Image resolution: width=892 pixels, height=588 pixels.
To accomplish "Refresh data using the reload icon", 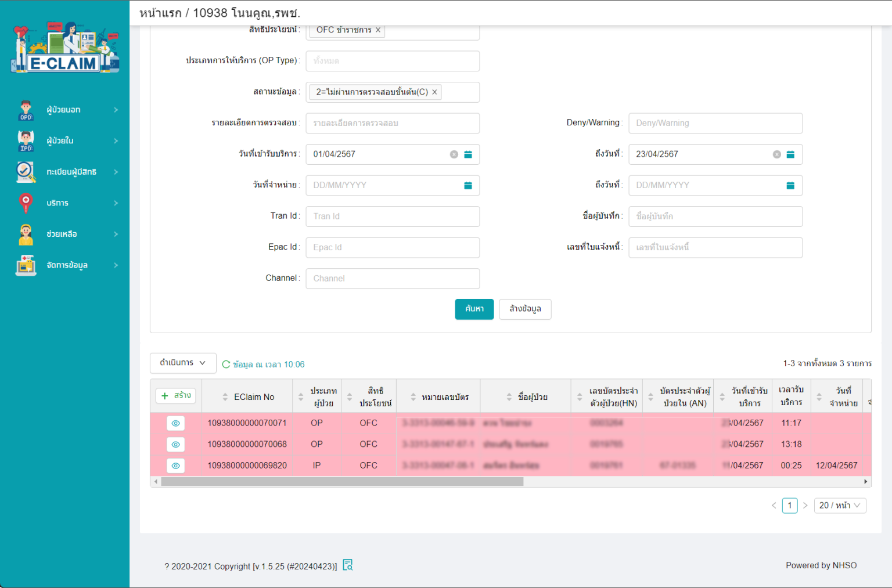I will coord(225,364).
